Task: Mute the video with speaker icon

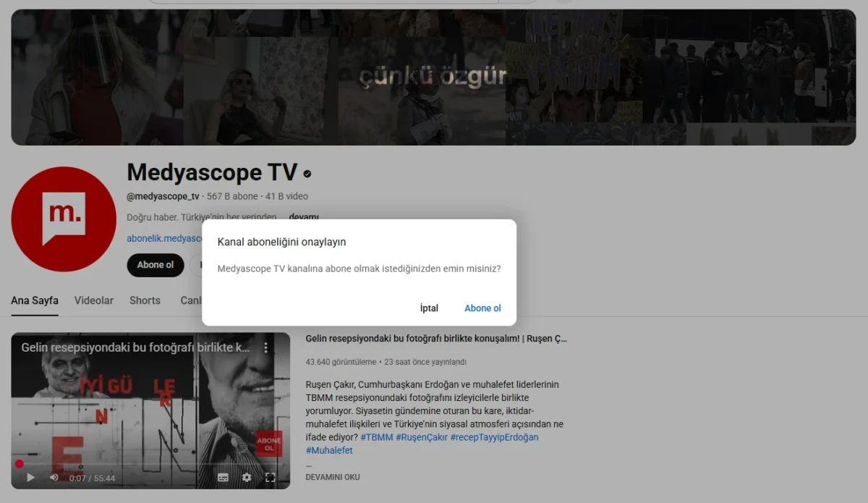Action: pos(54,478)
